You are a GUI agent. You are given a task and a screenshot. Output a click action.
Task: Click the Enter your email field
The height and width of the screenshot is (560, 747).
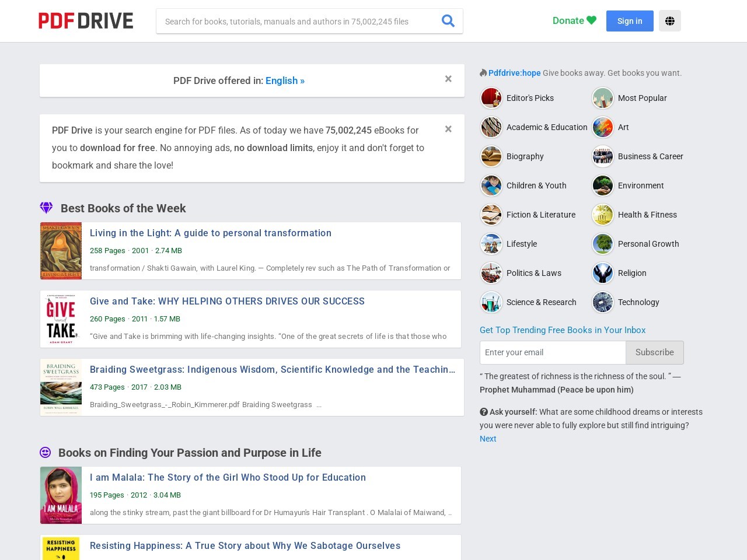pyautogui.click(x=553, y=352)
